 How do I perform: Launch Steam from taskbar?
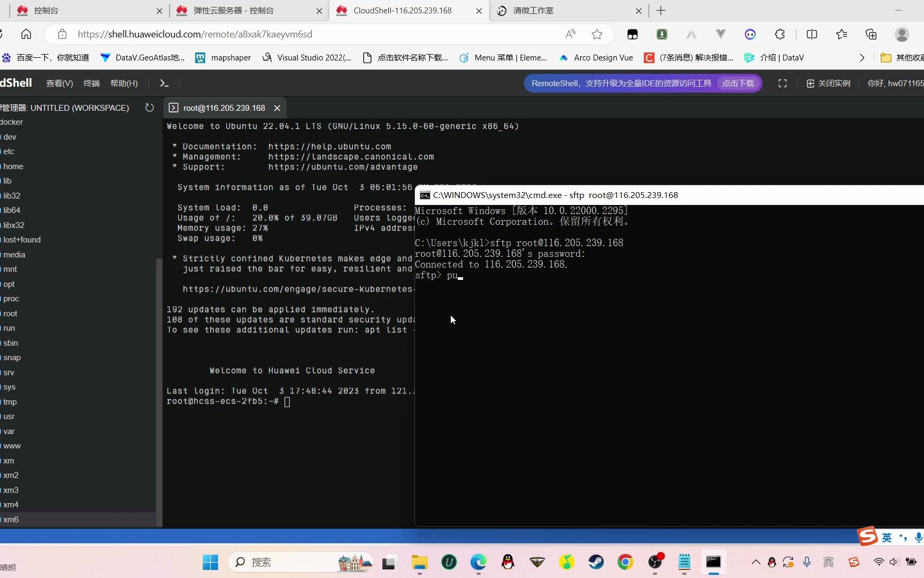click(x=596, y=562)
